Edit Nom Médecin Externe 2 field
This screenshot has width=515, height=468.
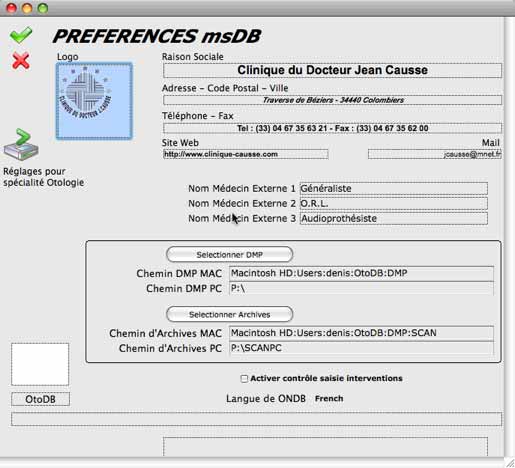click(x=394, y=203)
